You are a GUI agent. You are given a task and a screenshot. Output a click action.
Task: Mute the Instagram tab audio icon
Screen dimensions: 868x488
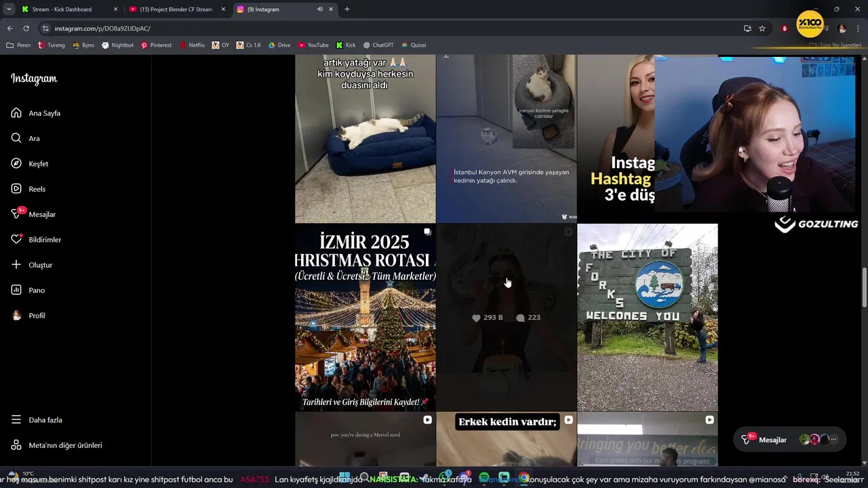319,9
